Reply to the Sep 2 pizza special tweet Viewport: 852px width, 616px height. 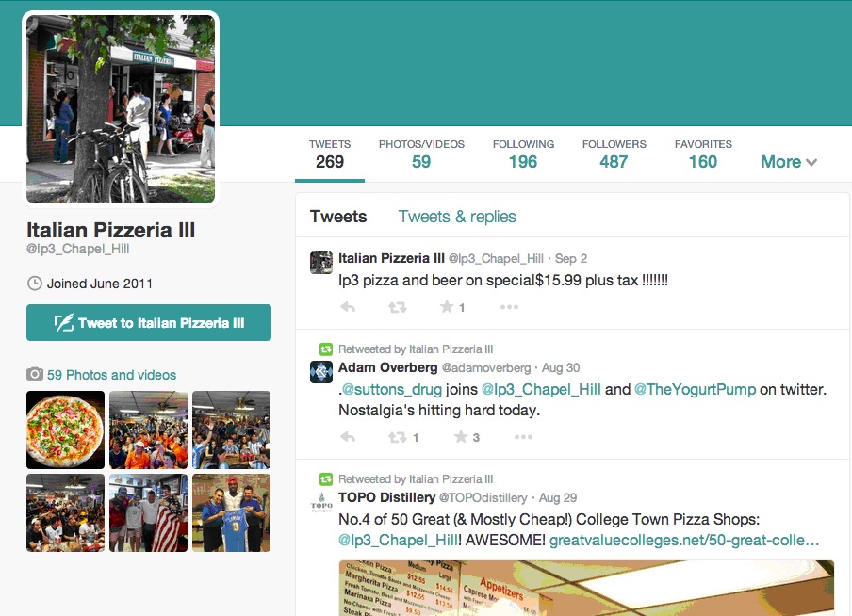tap(348, 307)
